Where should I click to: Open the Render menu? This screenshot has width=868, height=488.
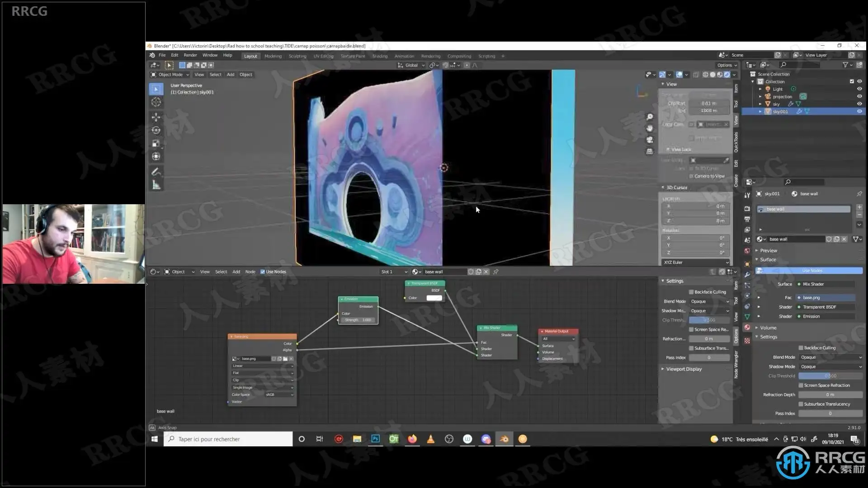pyautogui.click(x=190, y=55)
